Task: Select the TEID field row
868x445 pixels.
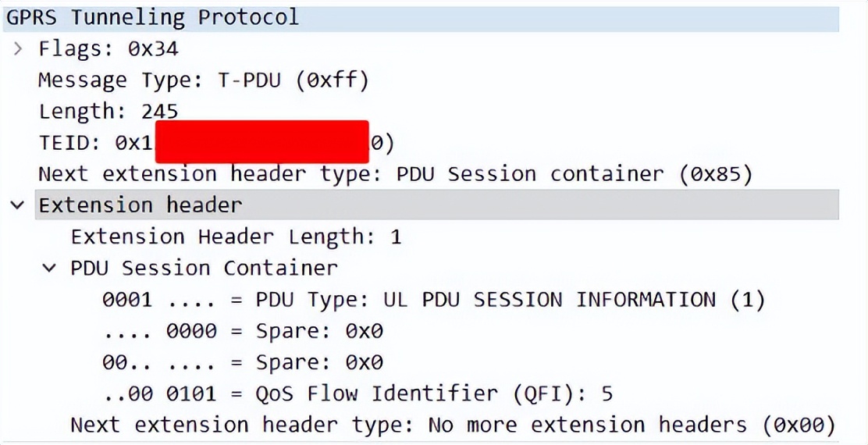Action: (x=216, y=143)
